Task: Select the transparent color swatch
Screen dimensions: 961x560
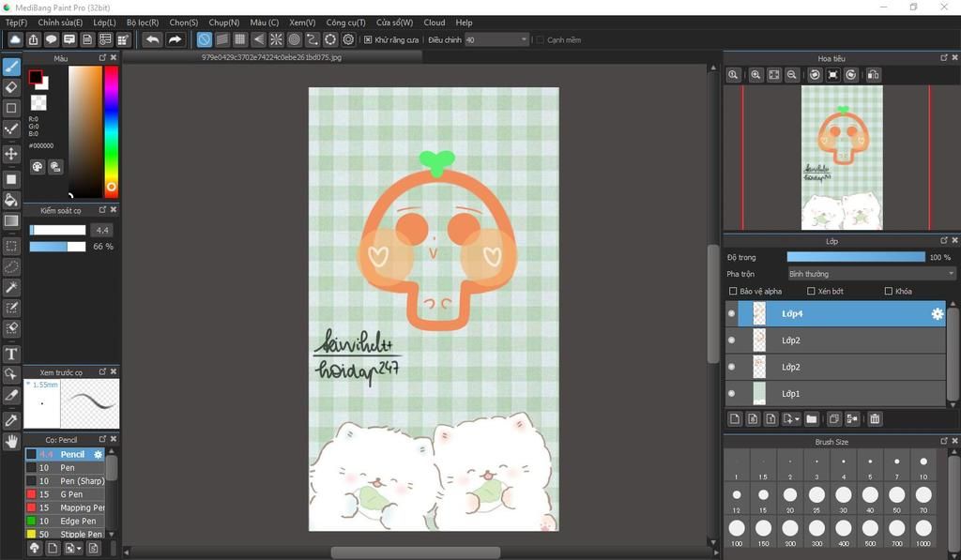Action: coord(38,102)
